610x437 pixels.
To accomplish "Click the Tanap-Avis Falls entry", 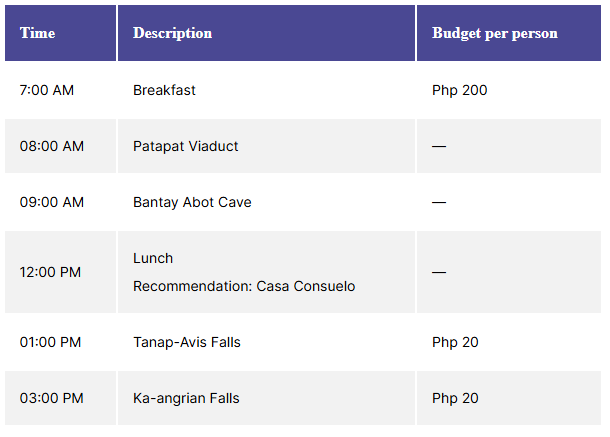I will point(187,342).
